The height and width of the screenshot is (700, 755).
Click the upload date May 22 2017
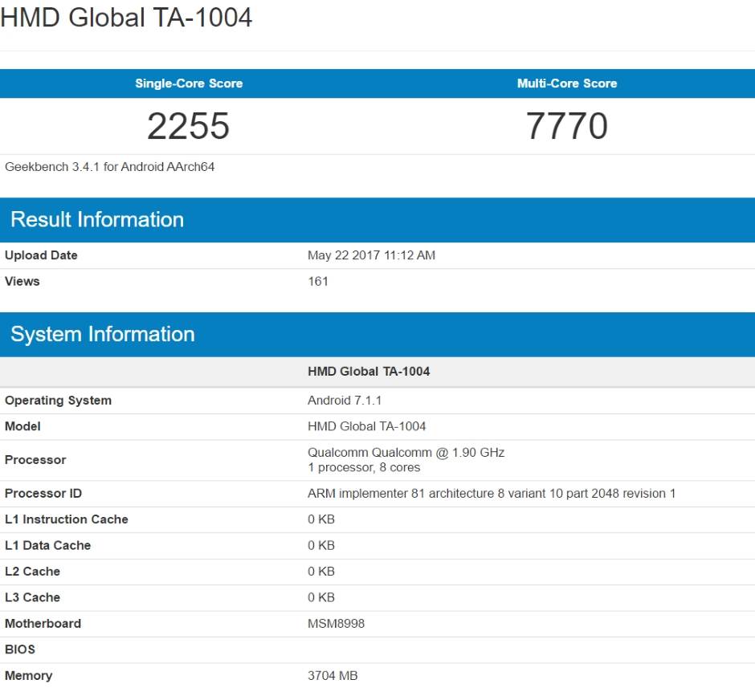coord(372,255)
